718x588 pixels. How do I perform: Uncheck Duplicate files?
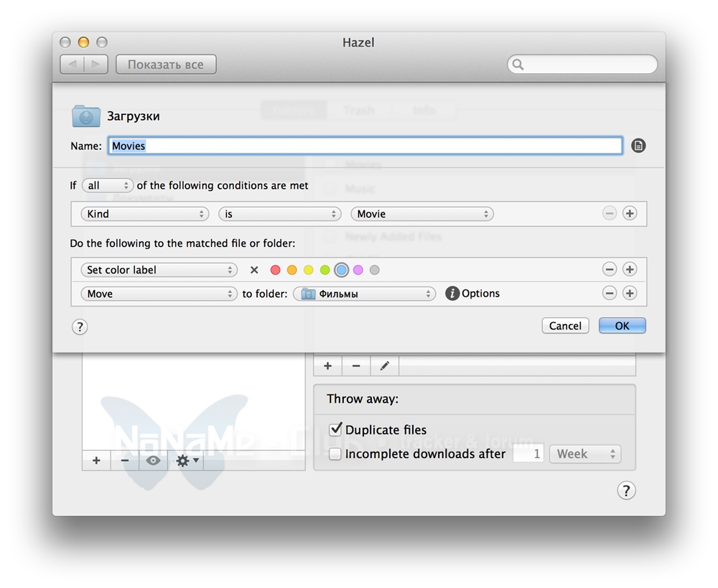click(x=335, y=429)
